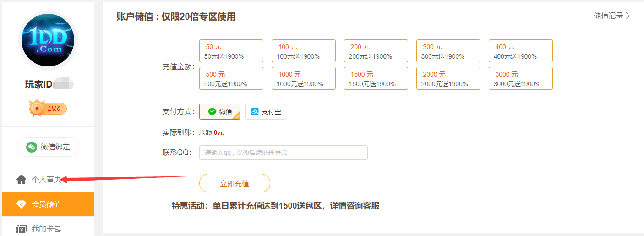The height and width of the screenshot is (236, 644).
Task: Click the 1DD.com profile avatar
Action: [48, 41]
